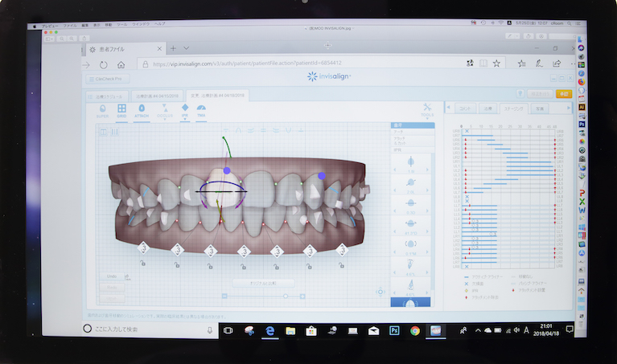The width and height of the screenshot is (617, 364).
Task: Switch to the single-pane view layout icon
Action: [104, 132]
